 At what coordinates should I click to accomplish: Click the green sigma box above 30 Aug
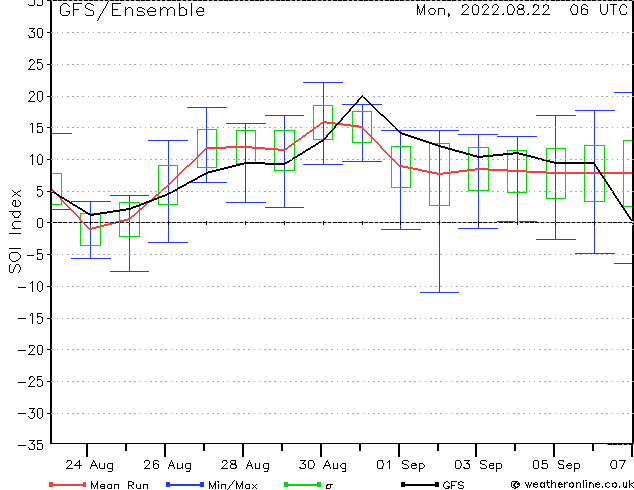[323, 122]
